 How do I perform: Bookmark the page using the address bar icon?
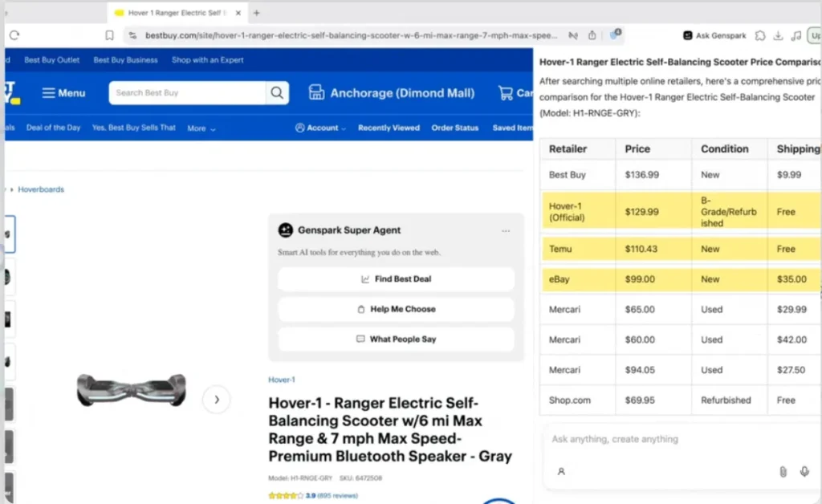point(110,35)
